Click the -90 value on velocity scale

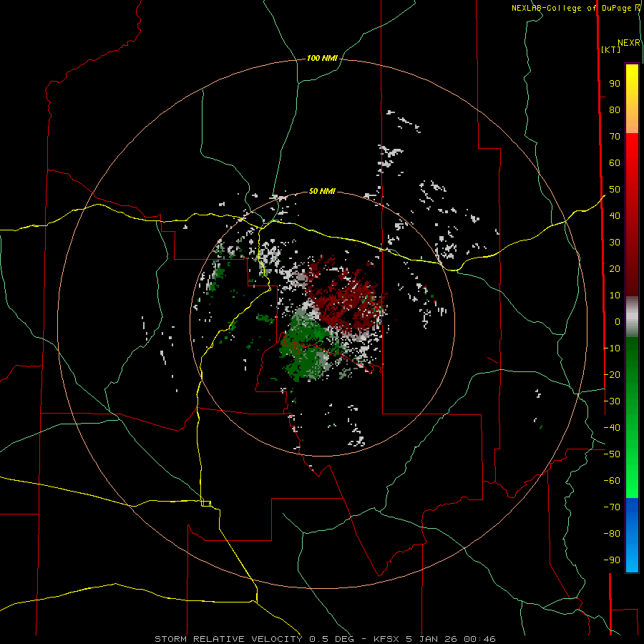click(x=612, y=560)
